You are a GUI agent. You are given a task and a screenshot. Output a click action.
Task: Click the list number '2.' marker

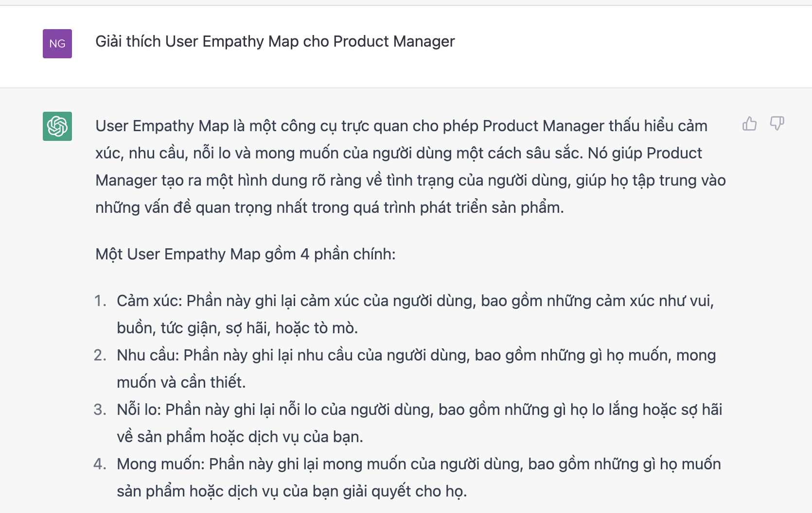100,355
